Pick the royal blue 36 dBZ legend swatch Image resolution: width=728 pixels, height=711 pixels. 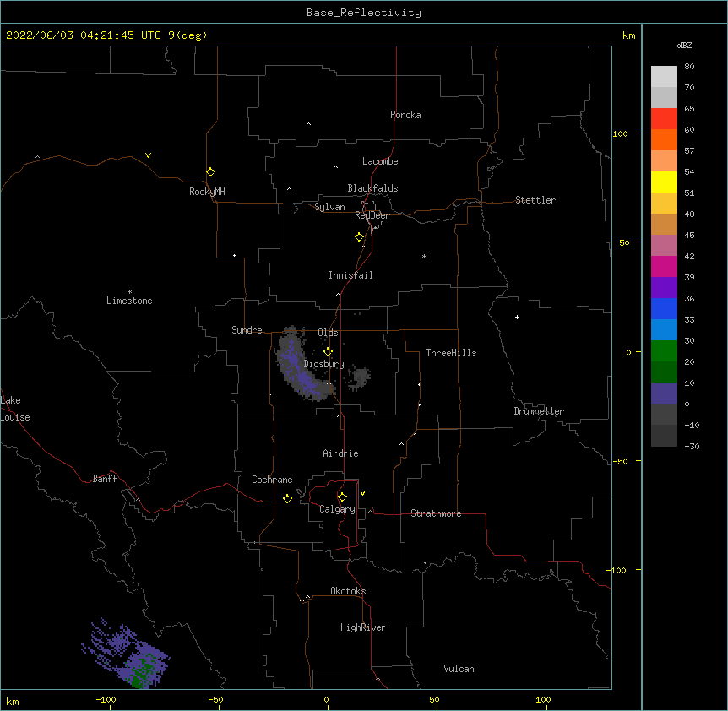pos(664,308)
